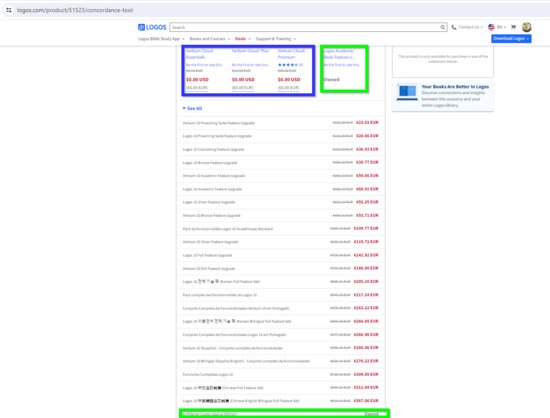Open Logos 10 Chinese Full Feature Set row
The width and height of the screenshot is (550, 418).
click(281, 388)
